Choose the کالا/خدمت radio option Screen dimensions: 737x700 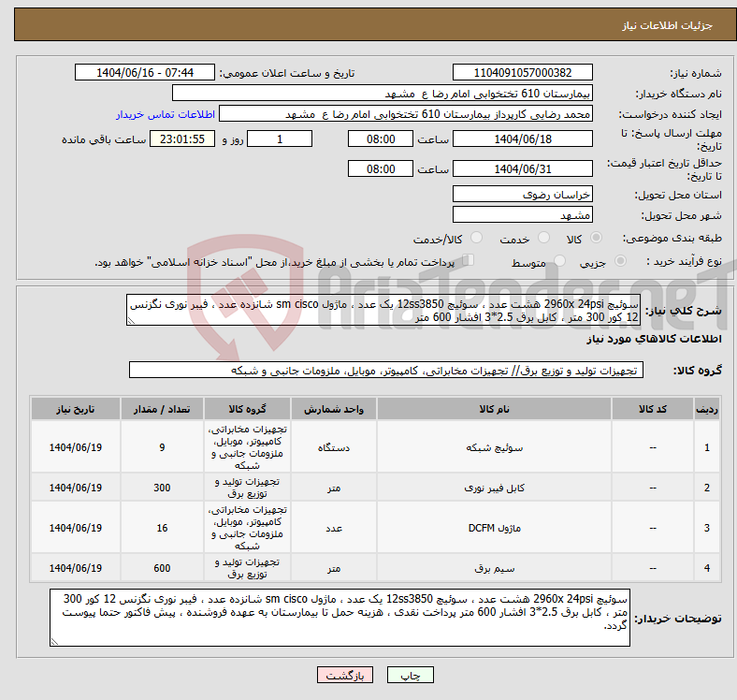pyautogui.click(x=476, y=240)
